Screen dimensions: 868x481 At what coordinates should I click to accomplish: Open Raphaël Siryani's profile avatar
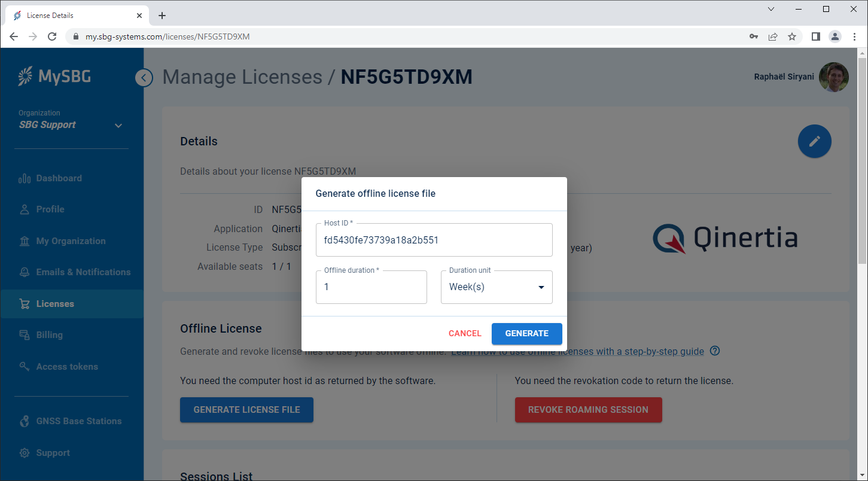[x=833, y=77]
